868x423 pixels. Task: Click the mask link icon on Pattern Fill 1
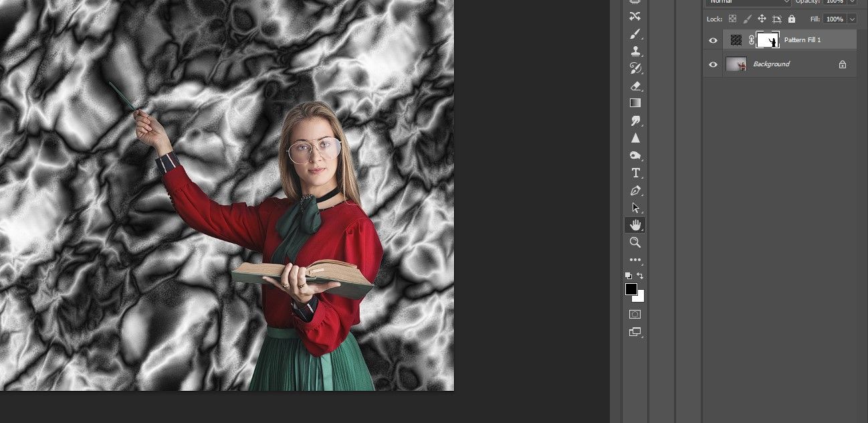tap(751, 40)
